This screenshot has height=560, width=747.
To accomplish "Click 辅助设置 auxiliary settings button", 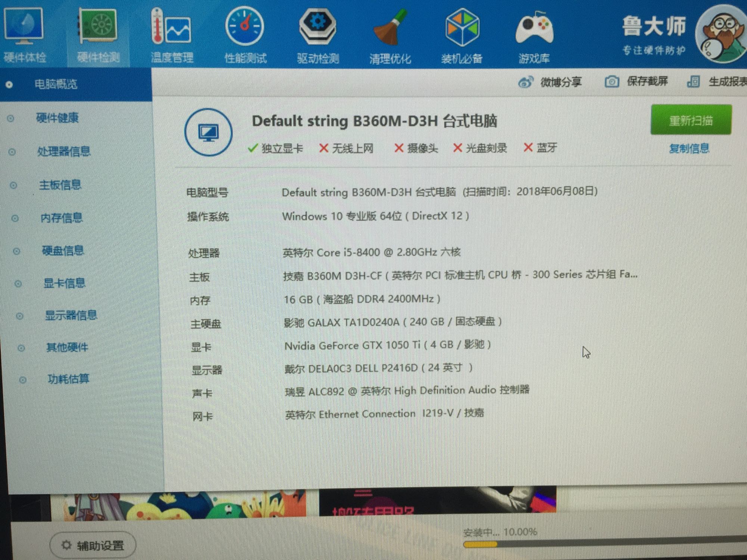I will click(x=93, y=545).
